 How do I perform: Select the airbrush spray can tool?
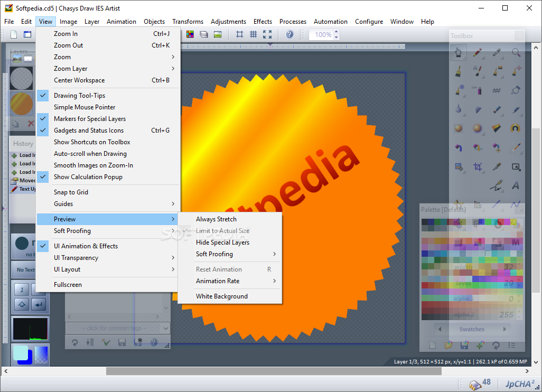pyautogui.click(x=478, y=90)
